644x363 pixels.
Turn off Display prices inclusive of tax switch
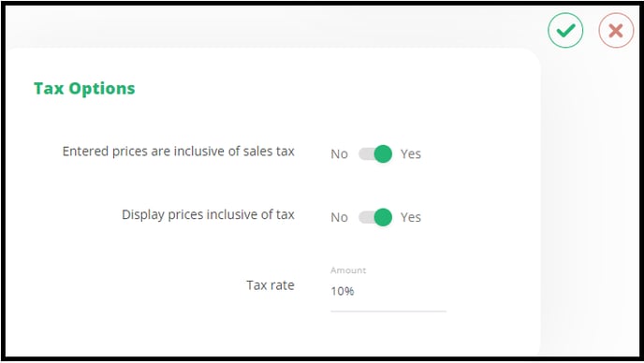pyautogui.click(x=375, y=217)
